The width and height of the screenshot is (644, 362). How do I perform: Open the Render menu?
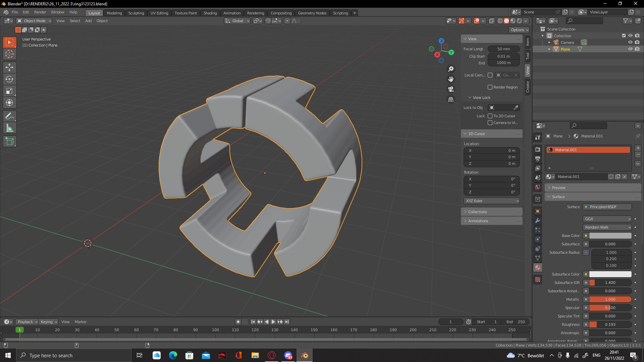point(40,12)
